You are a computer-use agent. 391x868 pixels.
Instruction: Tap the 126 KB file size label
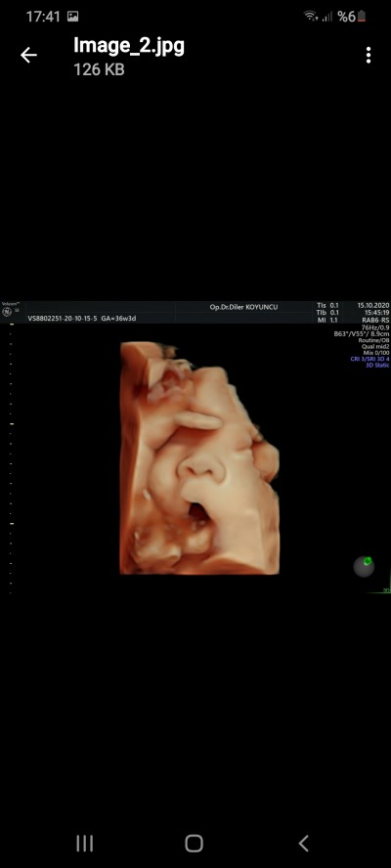click(99, 69)
